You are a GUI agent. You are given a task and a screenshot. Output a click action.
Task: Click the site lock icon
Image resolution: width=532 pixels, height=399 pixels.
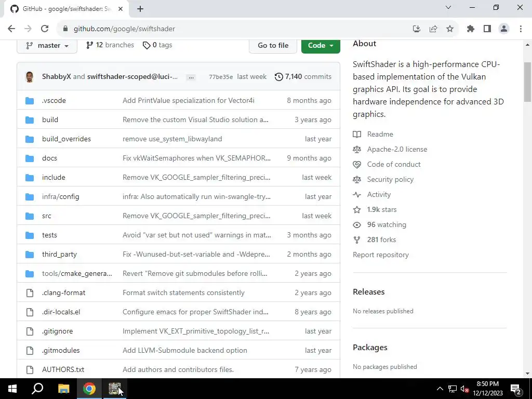tap(65, 29)
